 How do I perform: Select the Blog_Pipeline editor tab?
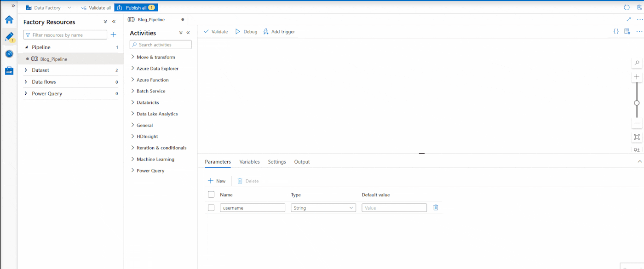click(156, 19)
